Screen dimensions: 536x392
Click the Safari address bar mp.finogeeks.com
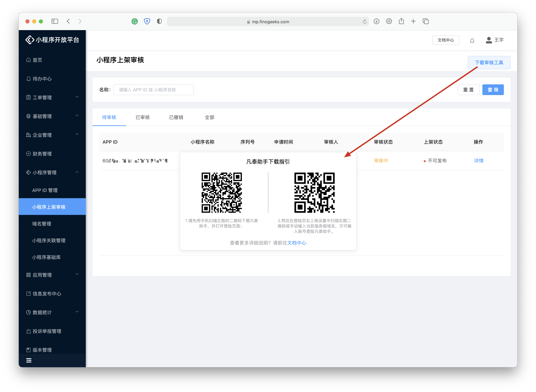[268, 22]
